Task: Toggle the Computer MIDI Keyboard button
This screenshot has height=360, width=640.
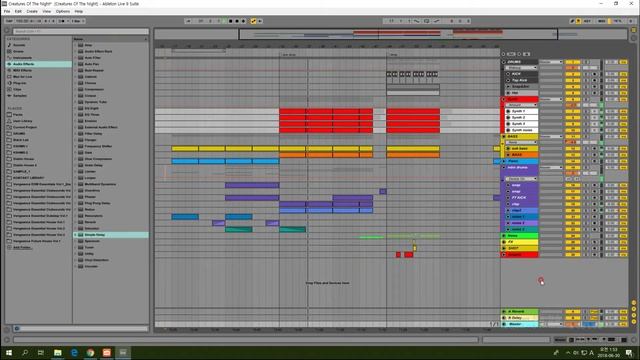Action: (578, 21)
